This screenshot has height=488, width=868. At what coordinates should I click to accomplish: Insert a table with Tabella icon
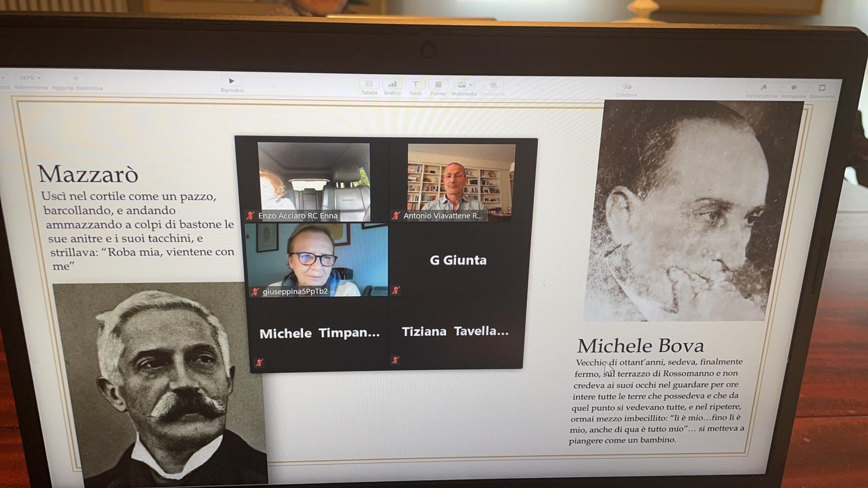[369, 84]
